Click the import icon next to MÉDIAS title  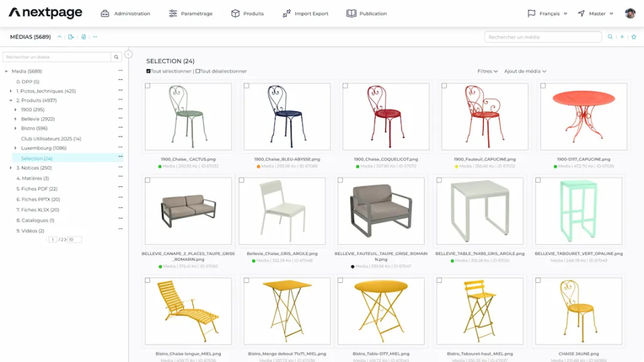point(83,37)
